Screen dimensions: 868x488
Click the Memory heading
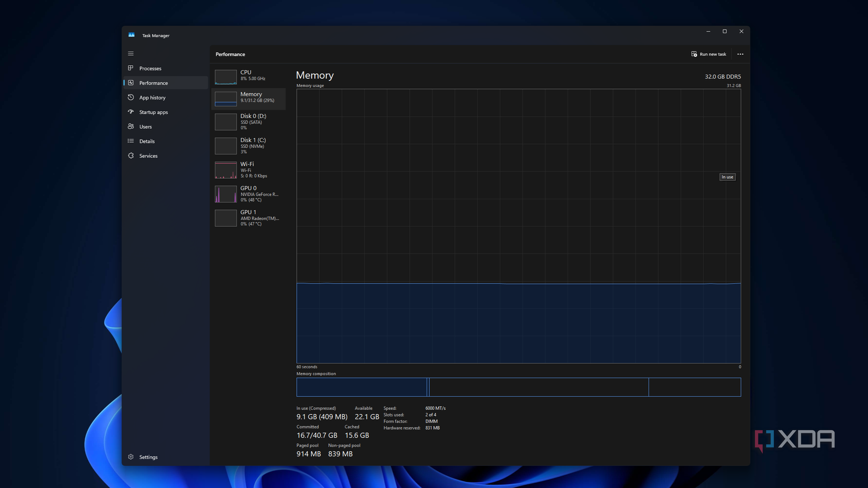tap(315, 75)
